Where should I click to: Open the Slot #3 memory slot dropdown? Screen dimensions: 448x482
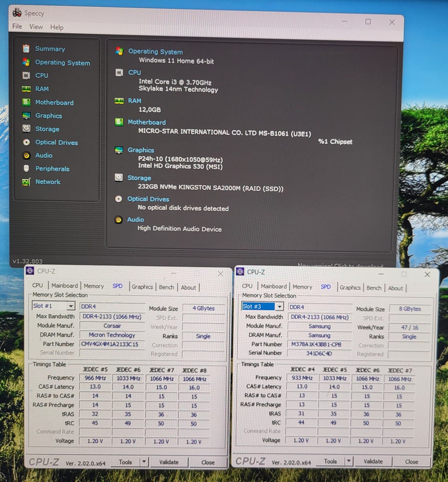[x=279, y=306]
